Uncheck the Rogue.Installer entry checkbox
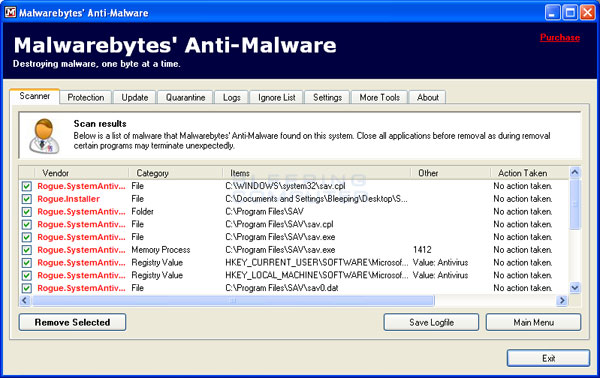 tap(26, 199)
